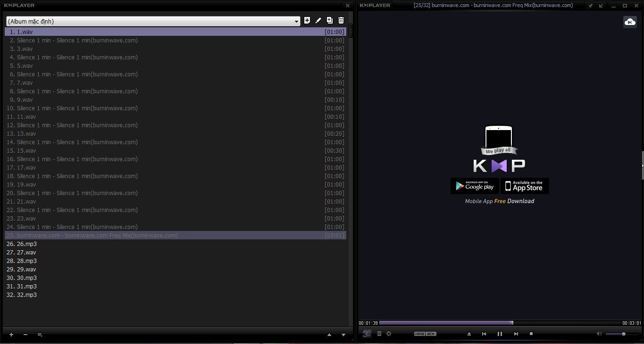Move selected playlist item up with arrow
This screenshot has width=644, height=344.
coord(329,335)
